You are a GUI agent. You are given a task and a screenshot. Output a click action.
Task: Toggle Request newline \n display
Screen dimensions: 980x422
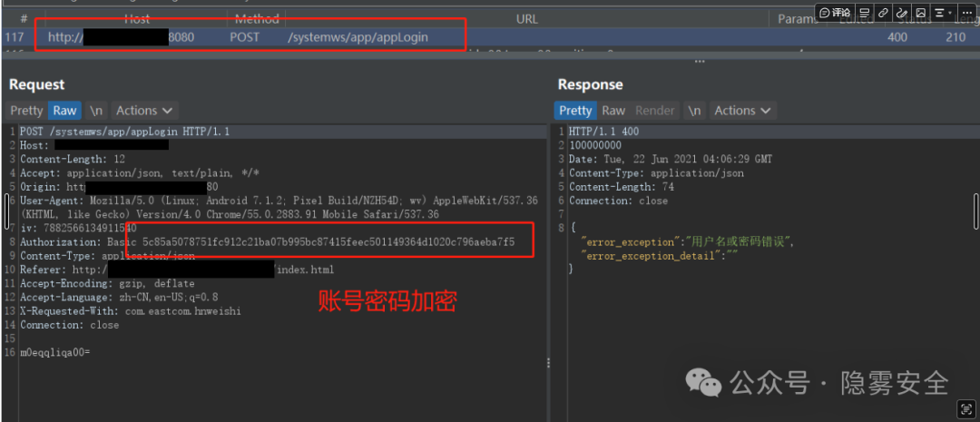(96, 111)
